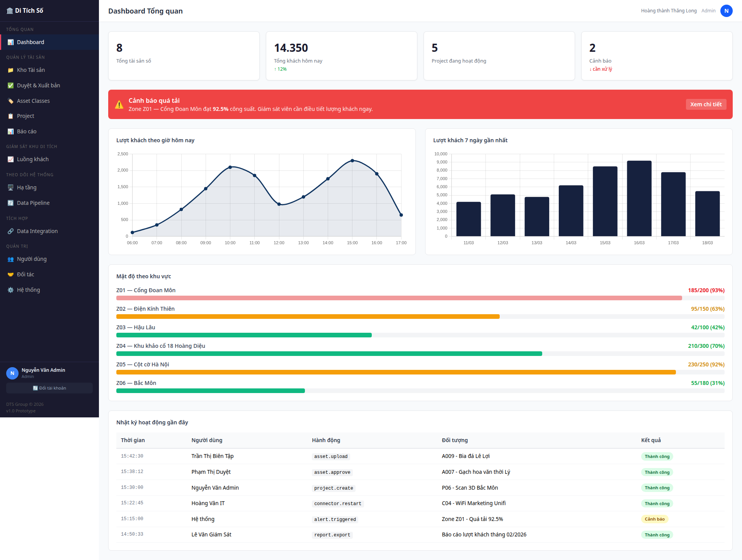
Task: Click the Kho Tài sản folder icon
Action: tap(10, 70)
